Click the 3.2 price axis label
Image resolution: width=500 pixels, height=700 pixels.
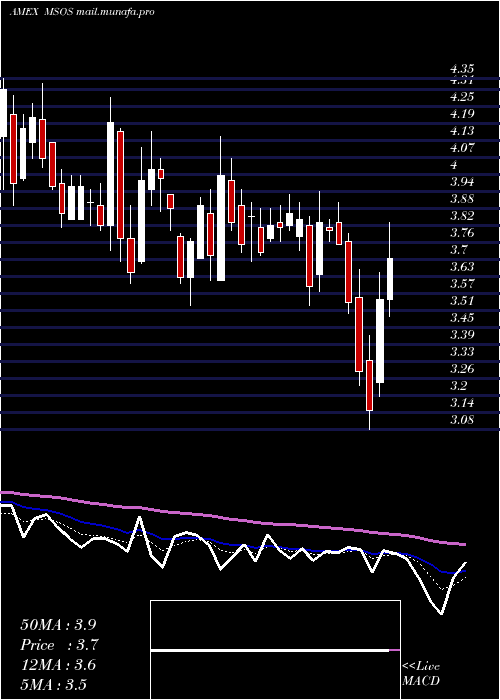tap(458, 386)
